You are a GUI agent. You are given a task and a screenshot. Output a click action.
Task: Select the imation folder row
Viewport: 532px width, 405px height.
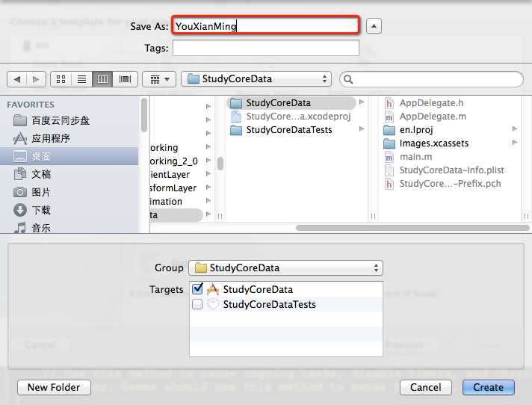[181, 202]
